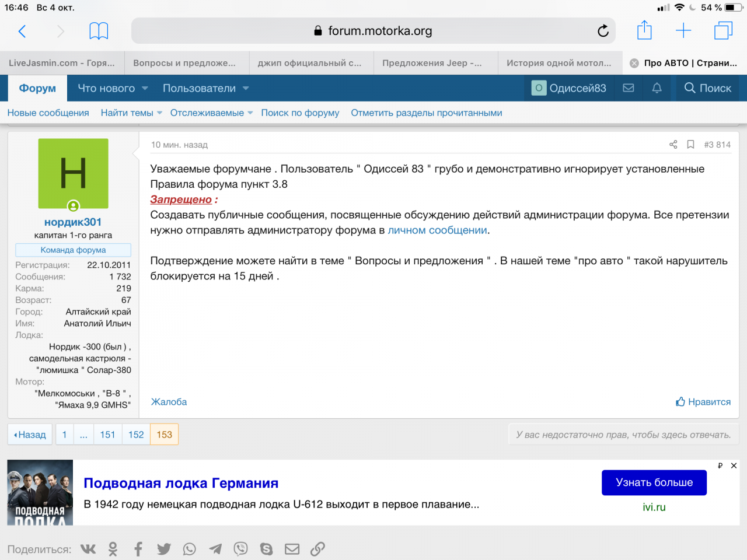This screenshot has height=560, width=747.
Task: Go to page 152 of the thread
Action: pos(136,435)
